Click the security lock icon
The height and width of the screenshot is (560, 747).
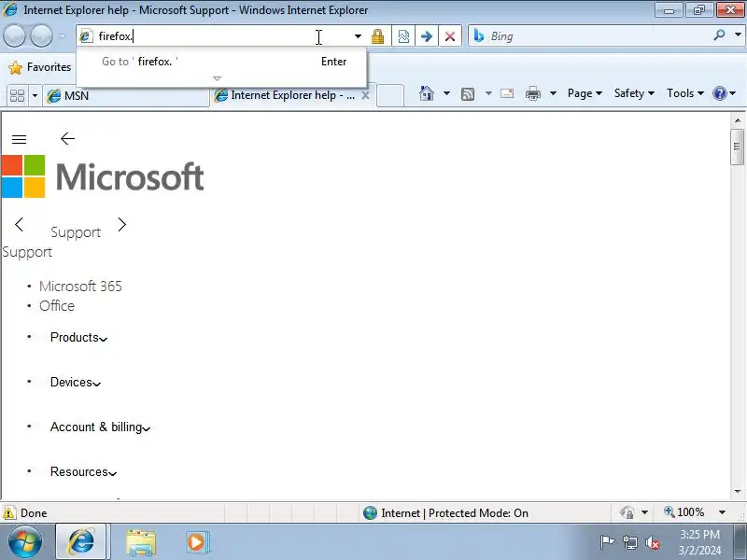coord(377,36)
